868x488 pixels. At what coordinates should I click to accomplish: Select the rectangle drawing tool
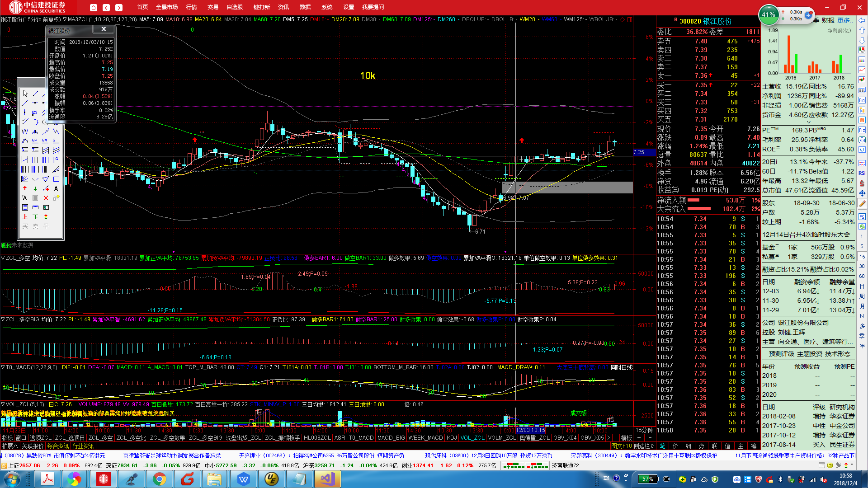[56, 179]
